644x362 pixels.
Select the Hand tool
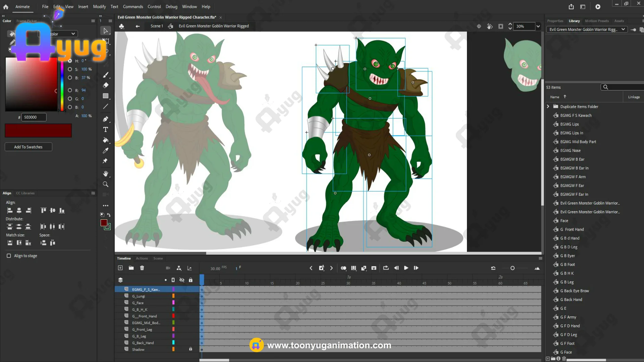(106, 174)
